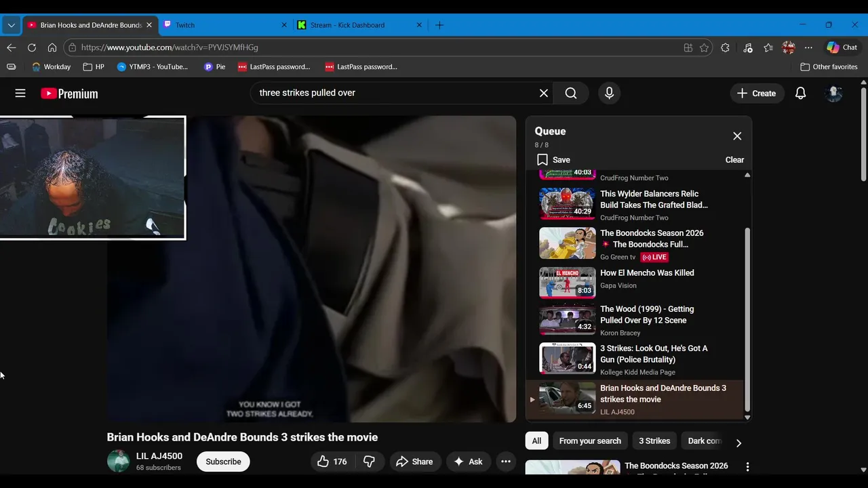Open a new browser tab
Viewport: 868px width, 488px height.
pos(439,25)
